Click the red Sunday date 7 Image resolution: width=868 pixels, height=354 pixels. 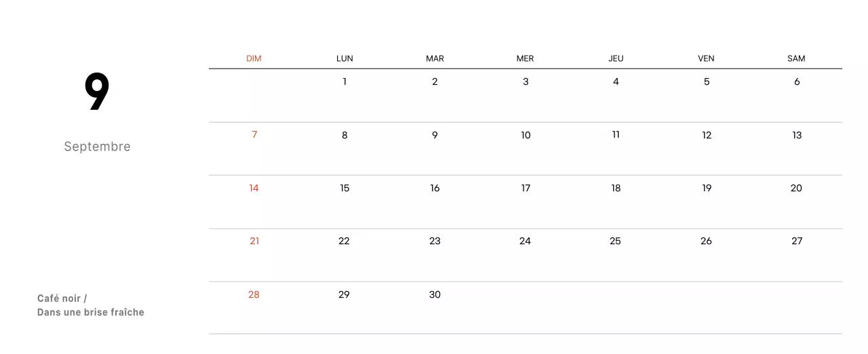tap(254, 135)
